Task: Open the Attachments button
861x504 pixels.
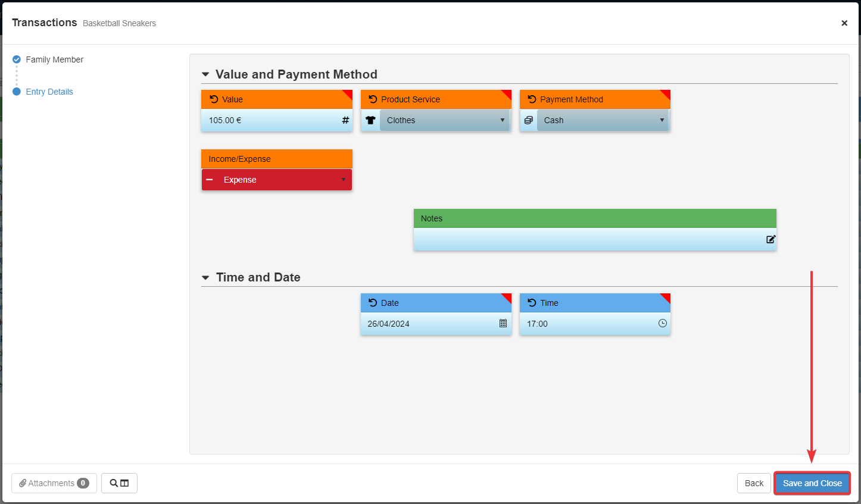Action: (54, 483)
